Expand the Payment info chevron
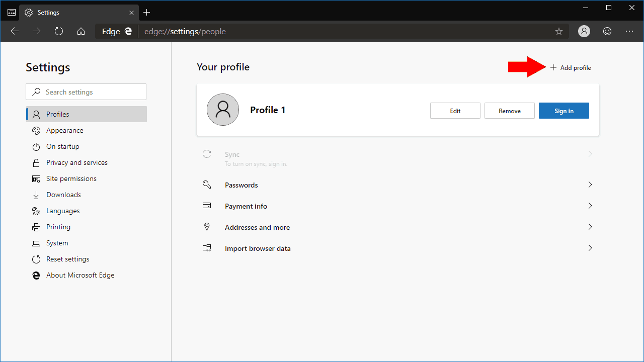The height and width of the screenshot is (362, 644). coord(590,206)
